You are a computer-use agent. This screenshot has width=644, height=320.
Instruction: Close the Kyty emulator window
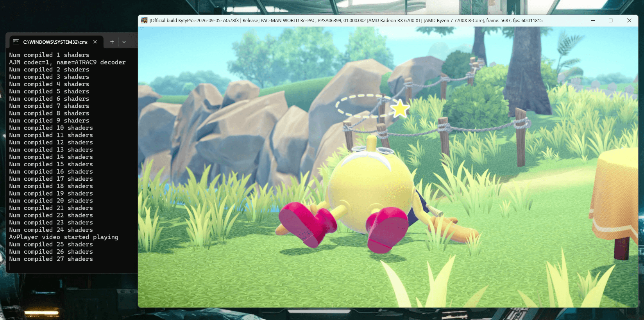[629, 20]
